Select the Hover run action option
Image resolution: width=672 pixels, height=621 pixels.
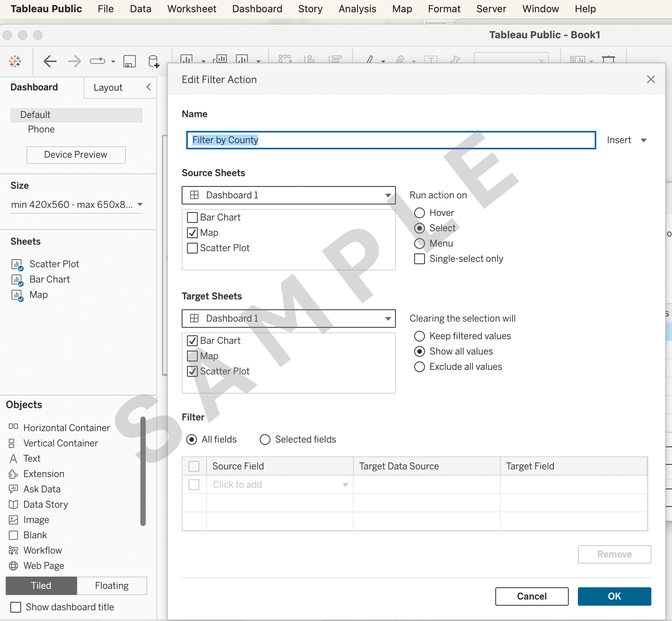(x=419, y=213)
